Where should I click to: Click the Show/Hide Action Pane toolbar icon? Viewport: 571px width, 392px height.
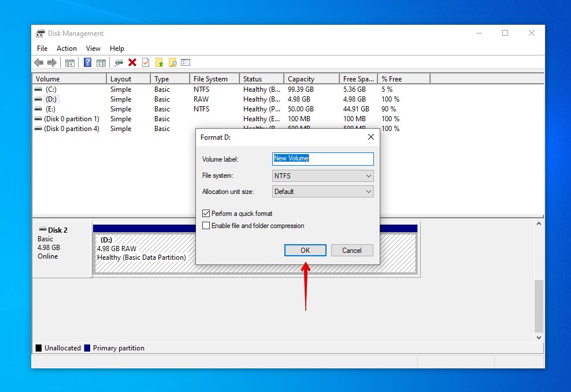pyautogui.click(x=101, y=62)
